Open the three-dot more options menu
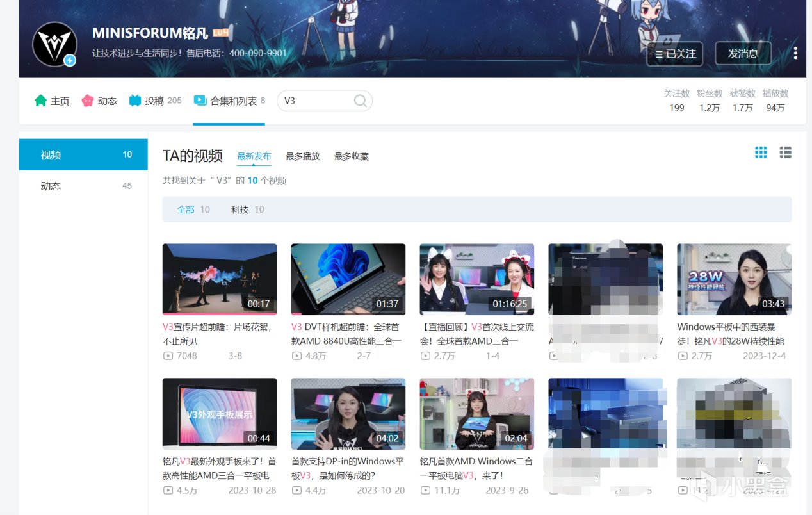Viewport: 812px width, 515px height. tap(795, 53)
